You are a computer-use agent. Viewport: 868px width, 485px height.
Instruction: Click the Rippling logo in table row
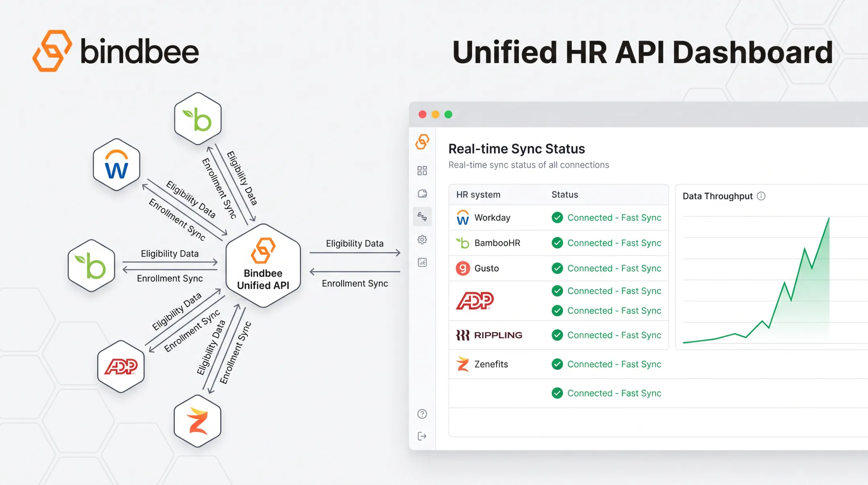(489, 335)
